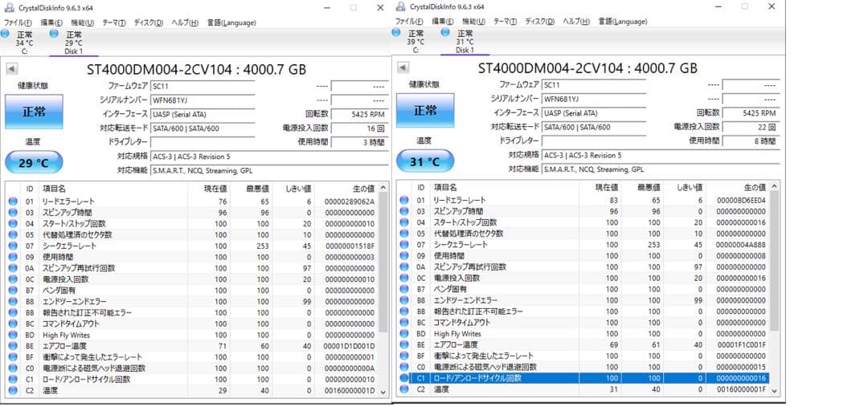Click 対応規格 ACS-3 field in right window
868x407 pixels.
click(661, 156)
